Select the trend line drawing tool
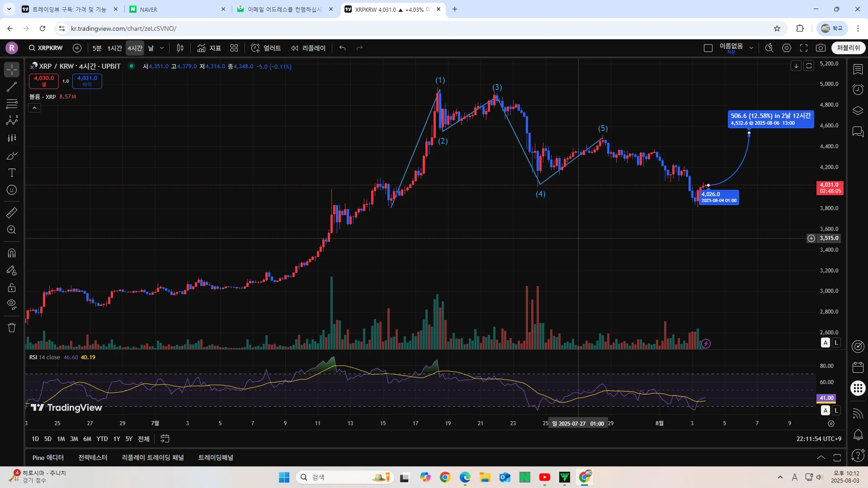This screenshot has height=488, width=868. coord(12,87)
